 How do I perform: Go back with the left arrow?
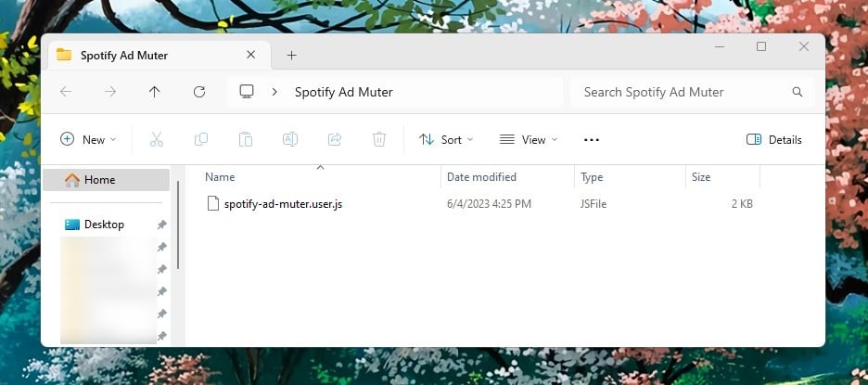(66, 92)
